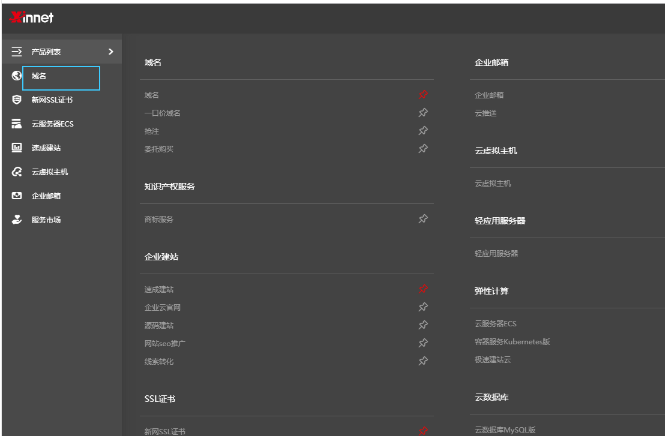
Task: Open 域名 via sidebar globe icon
Action: coord(17,75)
